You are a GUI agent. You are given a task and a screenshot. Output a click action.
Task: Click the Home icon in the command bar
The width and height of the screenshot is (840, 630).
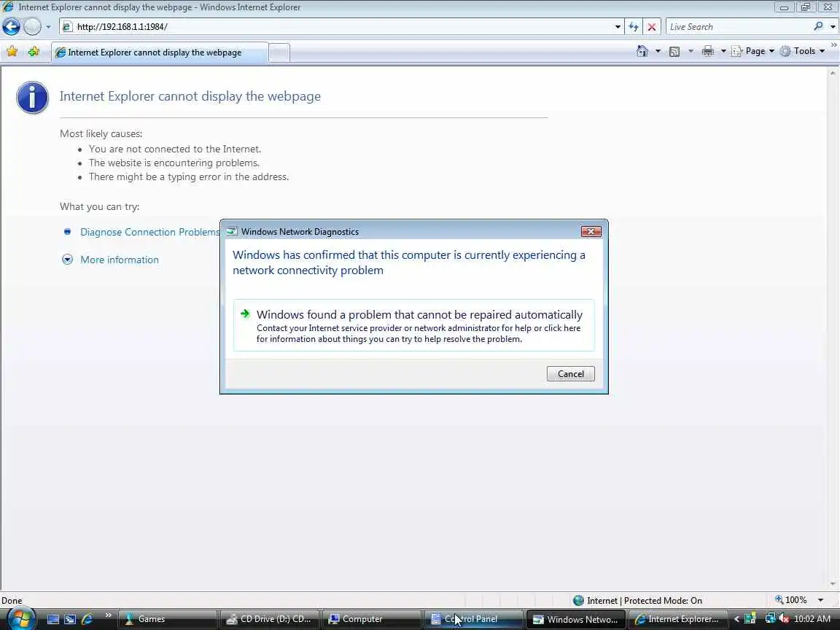click(x=642, y=51)
